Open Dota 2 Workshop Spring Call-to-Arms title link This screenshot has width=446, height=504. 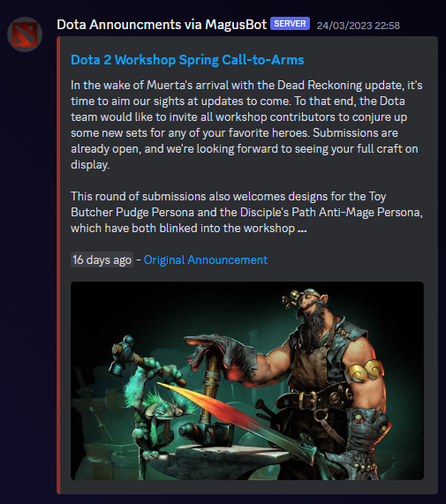tap(187, 60)
